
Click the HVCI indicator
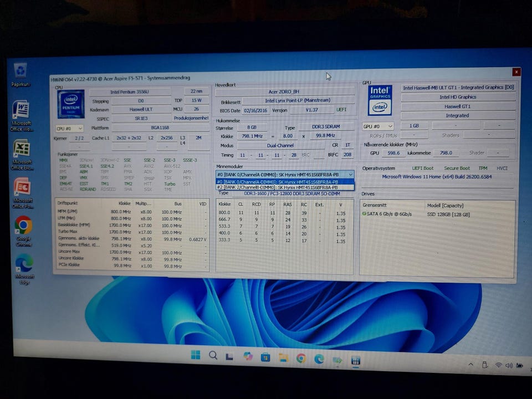tap(502, 168)
